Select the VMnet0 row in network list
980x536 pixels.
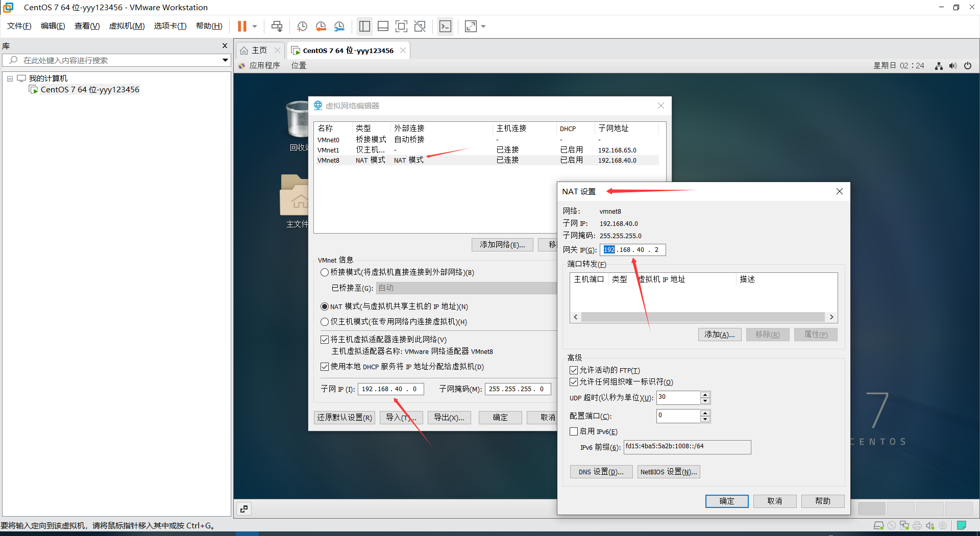[487, 140]
